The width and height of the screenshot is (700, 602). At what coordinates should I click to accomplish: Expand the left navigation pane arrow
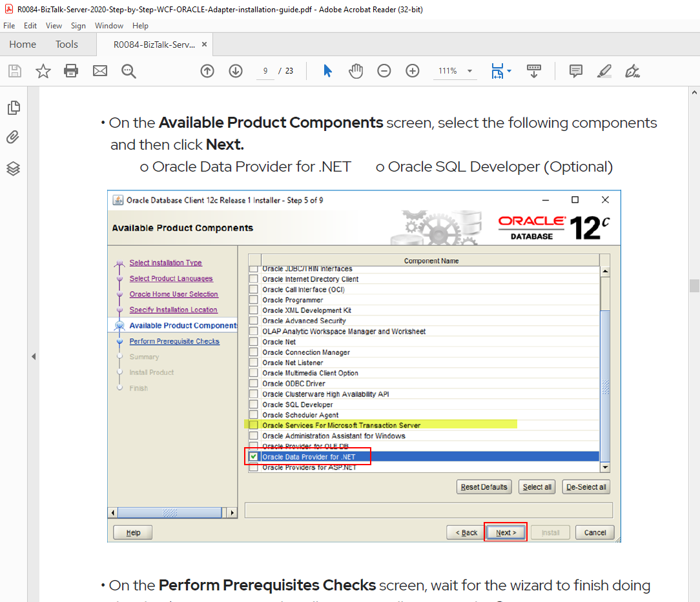pyautogui.click(x=34, y=356)
